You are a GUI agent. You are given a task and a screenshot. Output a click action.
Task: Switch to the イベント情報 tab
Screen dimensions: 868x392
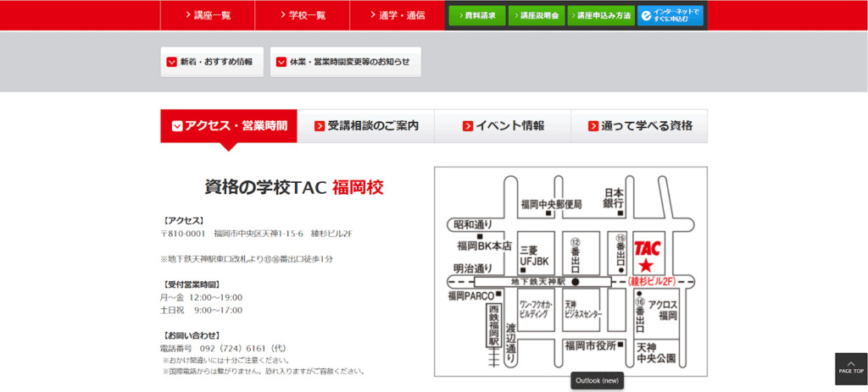503,126
